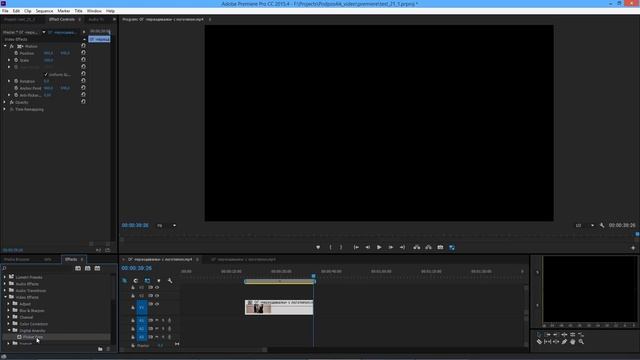Select the Razor tool
Viewport: 640px width, 360px height.
point(539,342)
